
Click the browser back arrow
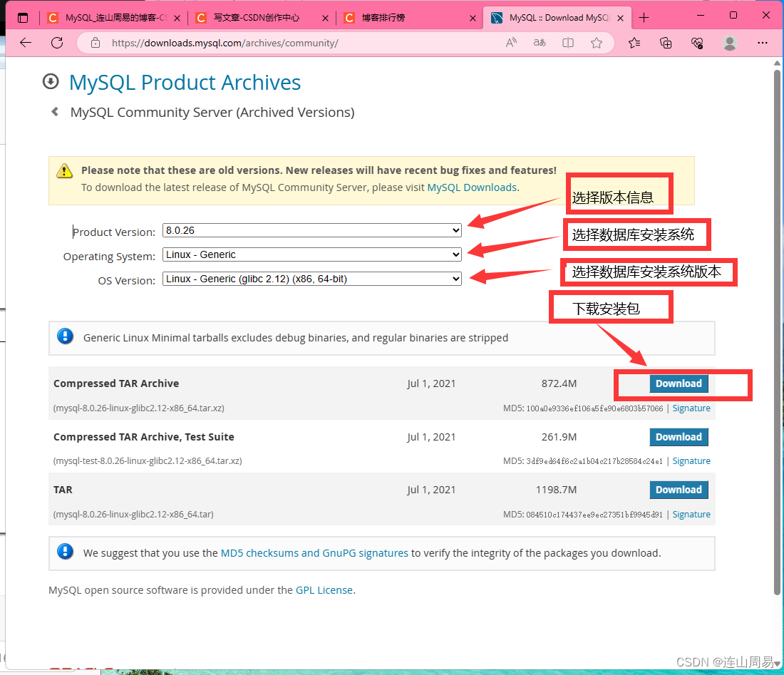(26, 43)
